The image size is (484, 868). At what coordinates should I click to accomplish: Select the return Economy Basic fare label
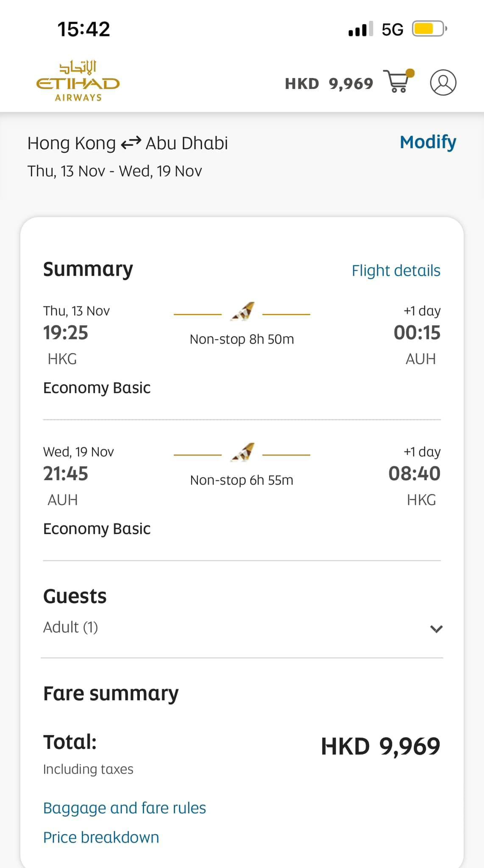click(x=97, y=529)
